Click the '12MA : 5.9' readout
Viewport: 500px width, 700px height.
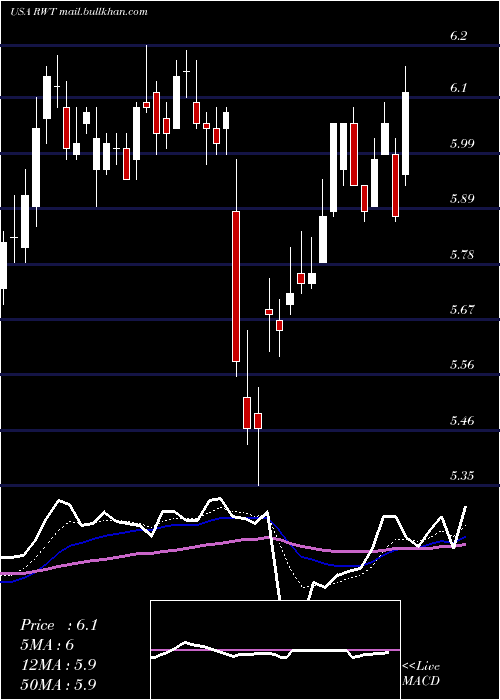(58, 665)
